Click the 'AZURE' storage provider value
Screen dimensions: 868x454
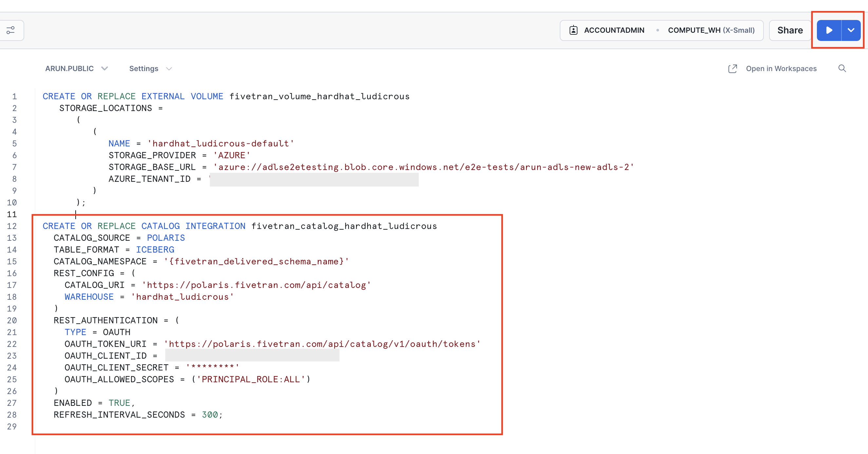[232, 155]
